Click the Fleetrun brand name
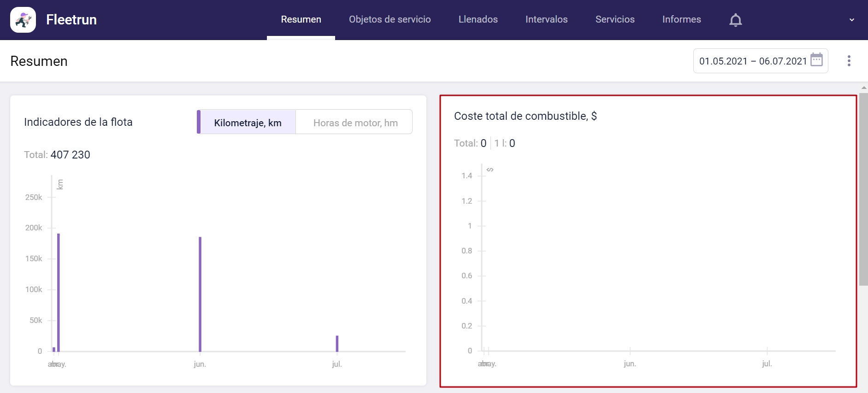Viewport: 868px width, 393px height. click(71, 20)
